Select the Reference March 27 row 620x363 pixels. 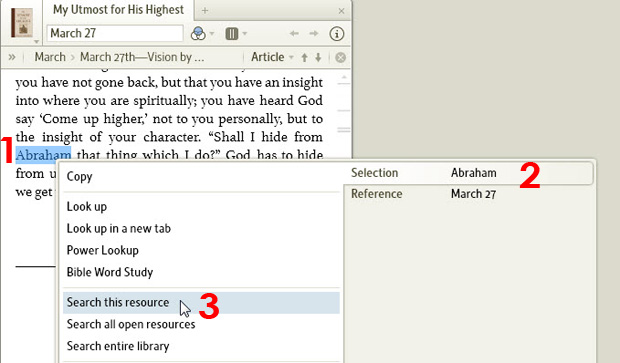469,194
